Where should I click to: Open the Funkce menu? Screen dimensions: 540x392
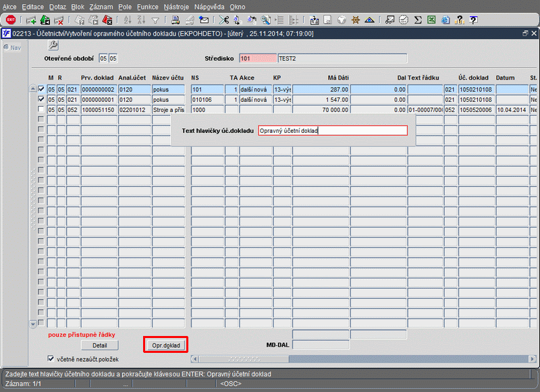point(147,7)
